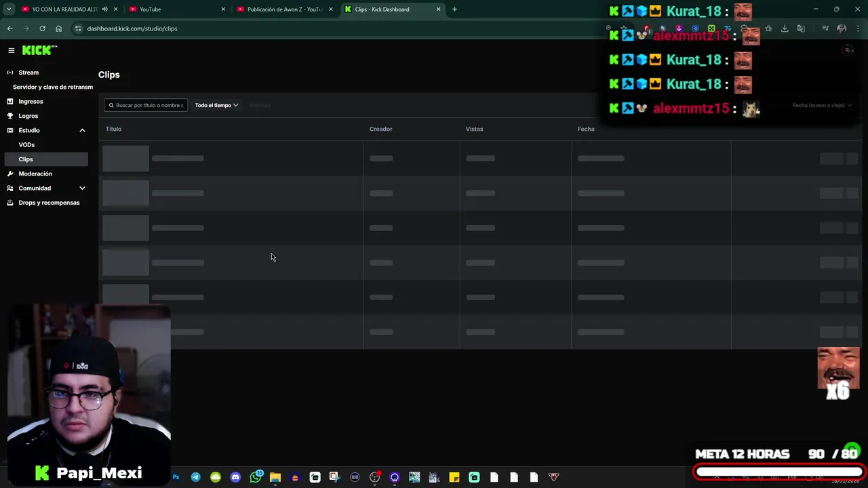868x488 pixels.
Task: Open a new browser tab
Action: 454,9
